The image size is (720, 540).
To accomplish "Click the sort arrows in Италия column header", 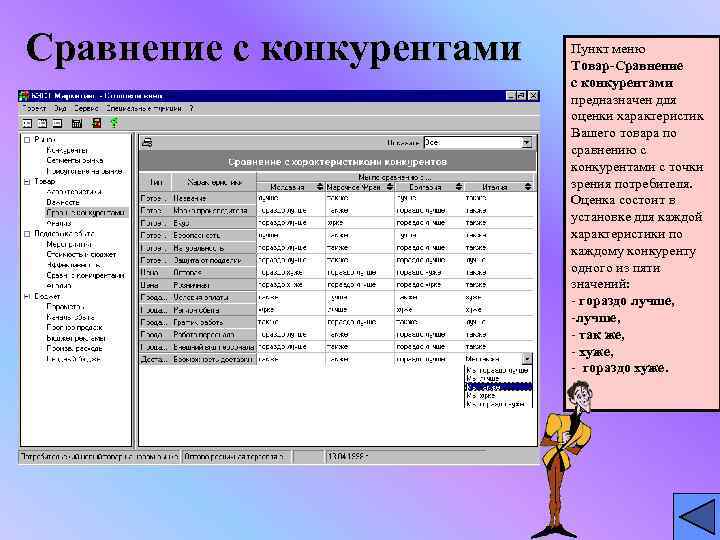I will [x=528, y=187].
